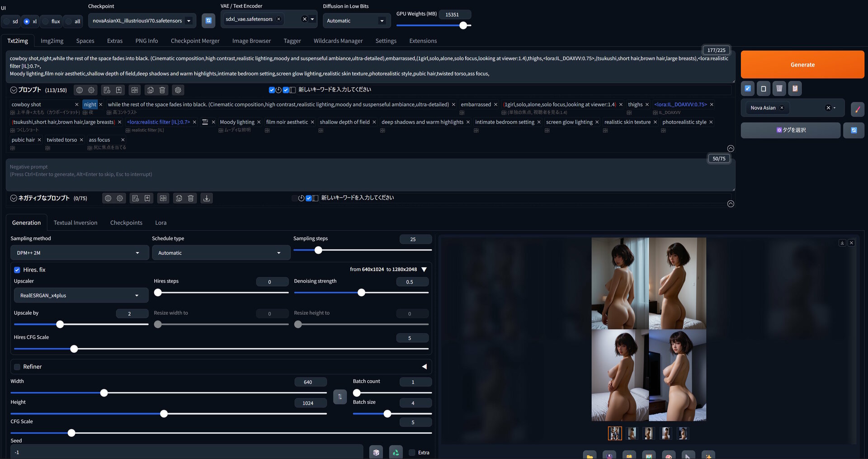Collapse the プロンプト section chevron
868x459 pixels.
tap(14, 90)
